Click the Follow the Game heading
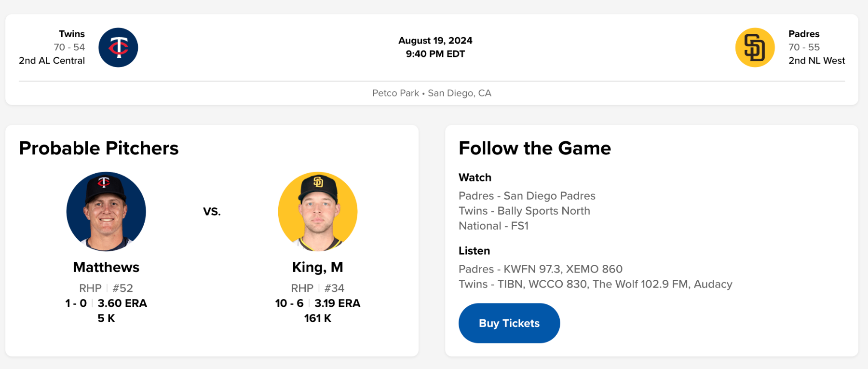 click(534, 148)
